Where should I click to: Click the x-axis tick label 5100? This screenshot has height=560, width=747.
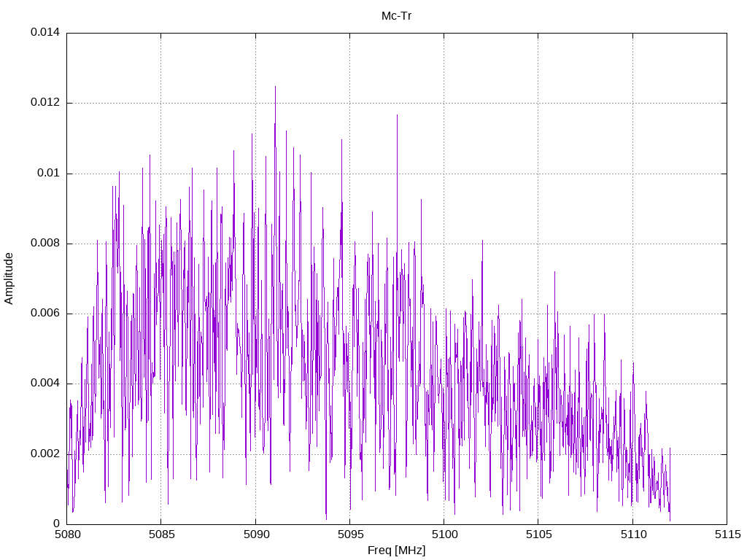pos(444,534)
